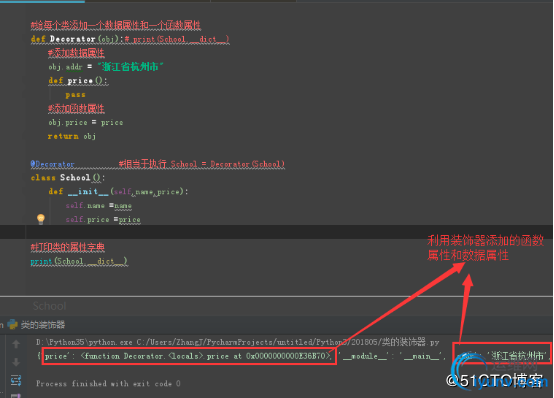The image size is (554, 398).
Task: Click the School breadcrumb
Action: click(49, 306)
